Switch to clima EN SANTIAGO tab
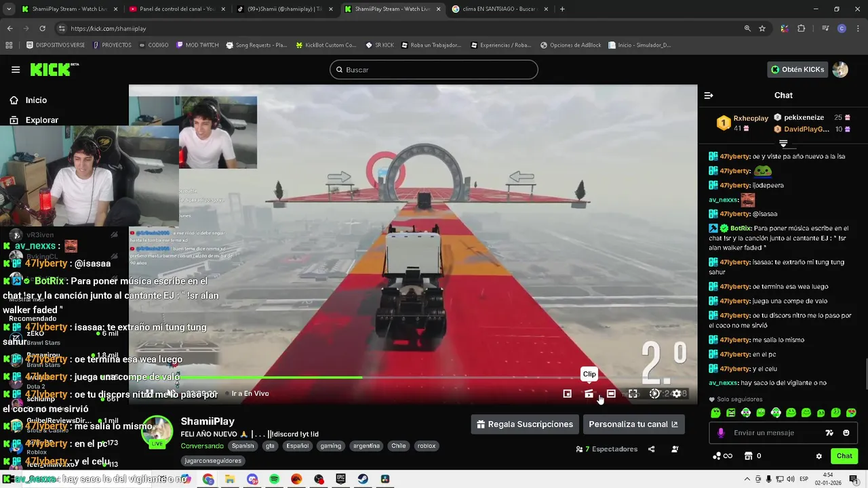The width and height of the screenshot is (868, 488). pos(499,9)
